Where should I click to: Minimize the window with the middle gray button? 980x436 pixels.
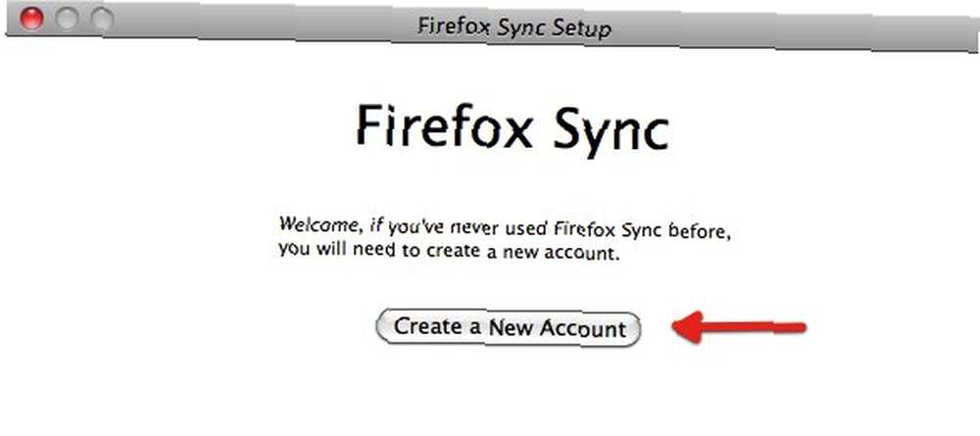(x=67, y=19)
